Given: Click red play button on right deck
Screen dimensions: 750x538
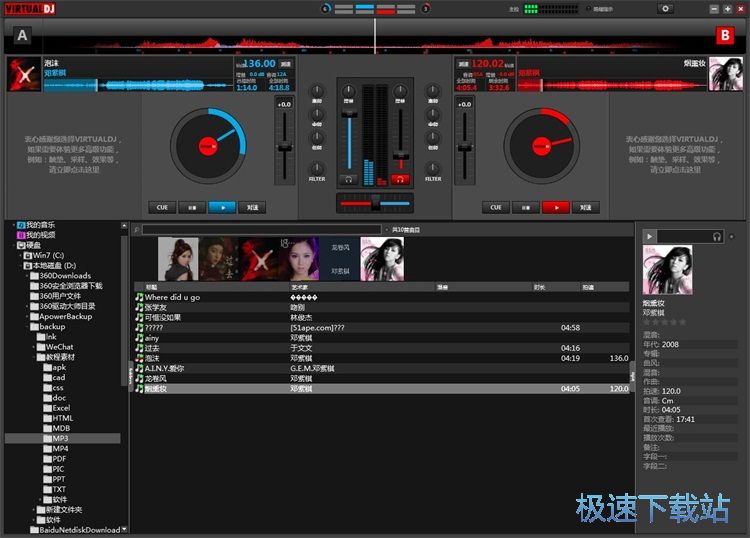Looking at the screenshot, I should [555, 208].
